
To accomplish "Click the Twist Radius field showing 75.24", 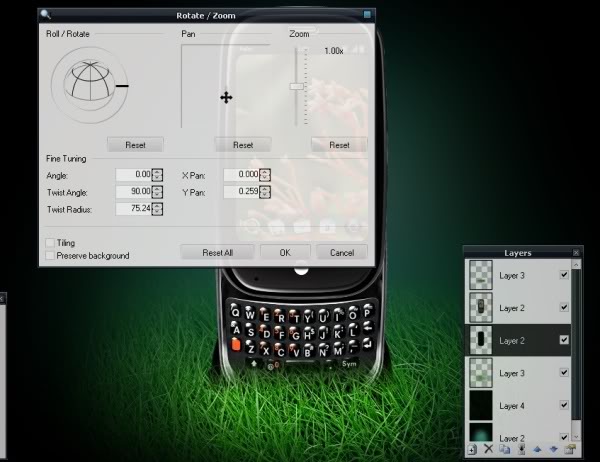I will pos(134,209).
